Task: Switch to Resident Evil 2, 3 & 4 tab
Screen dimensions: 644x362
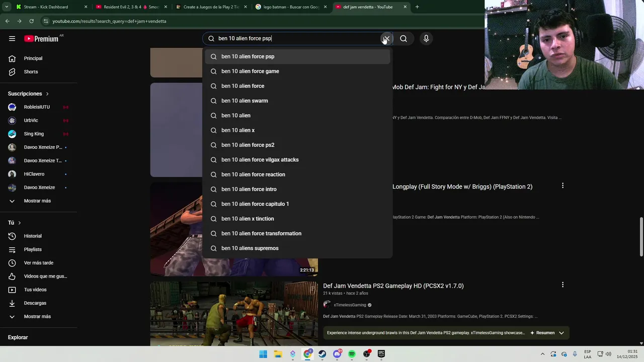Action: pos(131,7)
